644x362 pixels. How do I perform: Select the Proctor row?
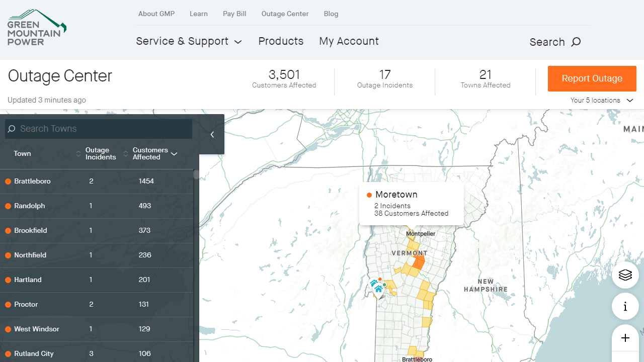[x=97, y=305]
